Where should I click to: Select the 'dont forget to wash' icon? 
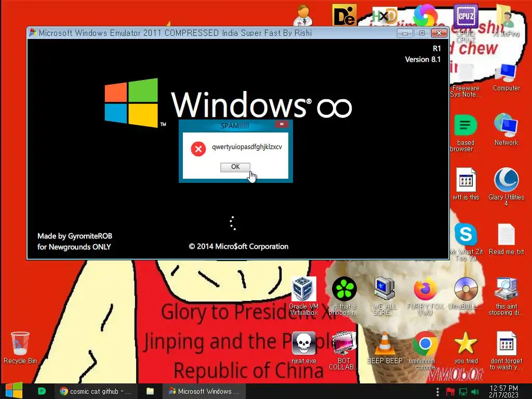(506, 351)
